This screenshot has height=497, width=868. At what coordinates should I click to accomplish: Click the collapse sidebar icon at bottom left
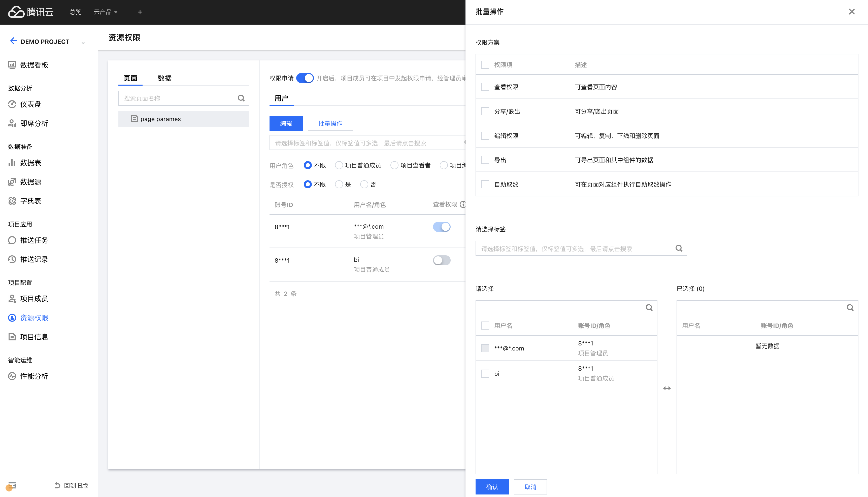(12, 485)
